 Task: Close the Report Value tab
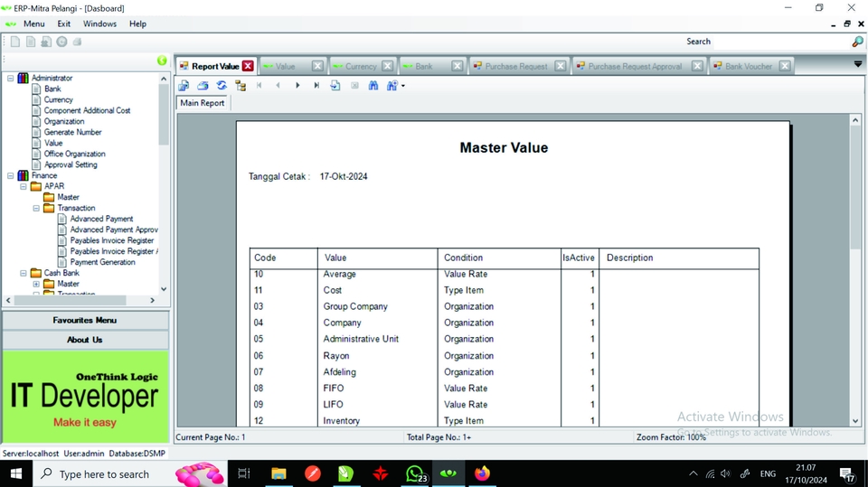click(248, 66)
